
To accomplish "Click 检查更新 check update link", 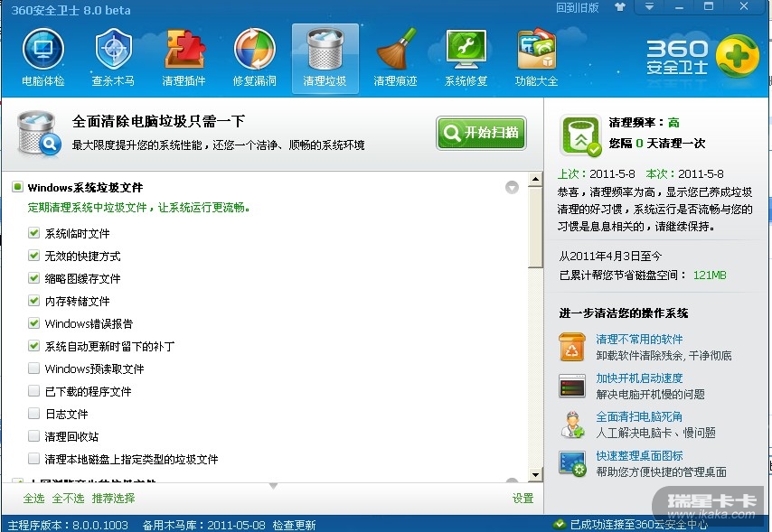I will click(294, 525).
